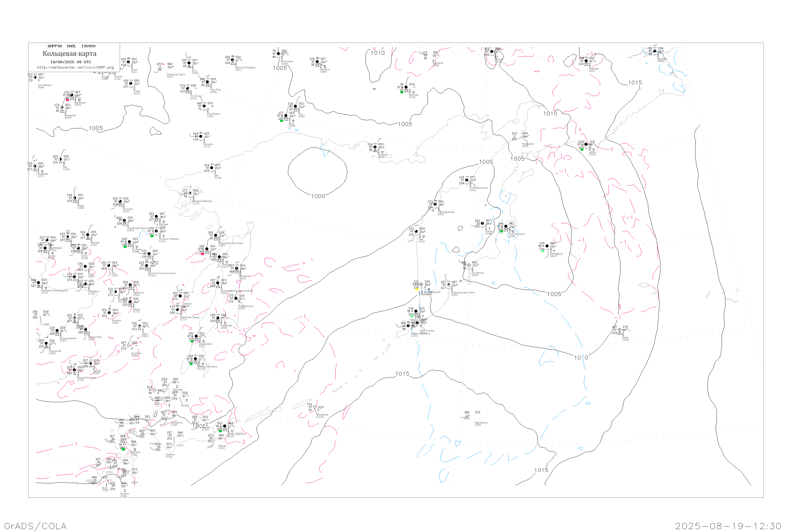798x532 pixels.
Task: Click the red square marker near Нерюнгри
Action: point(67,100)
